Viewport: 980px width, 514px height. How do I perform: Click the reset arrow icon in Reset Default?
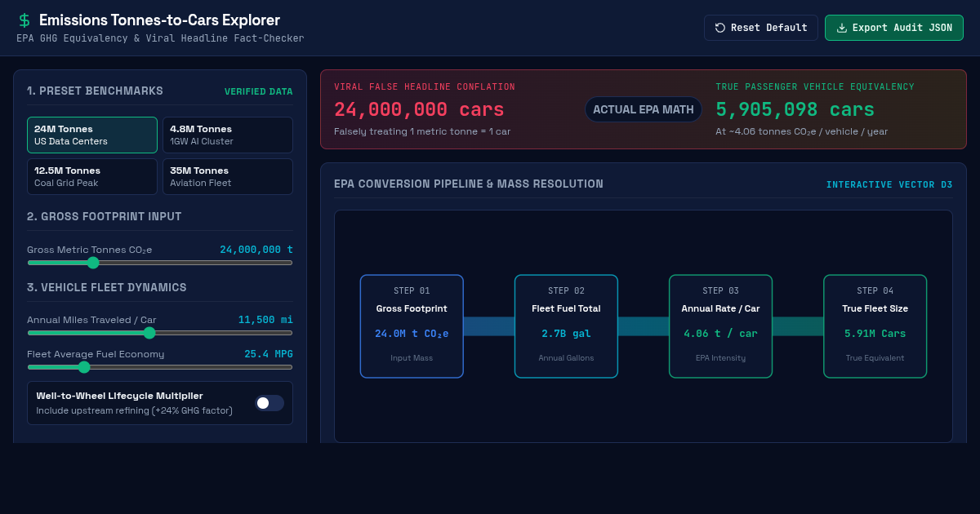click(x=720, y=28)
